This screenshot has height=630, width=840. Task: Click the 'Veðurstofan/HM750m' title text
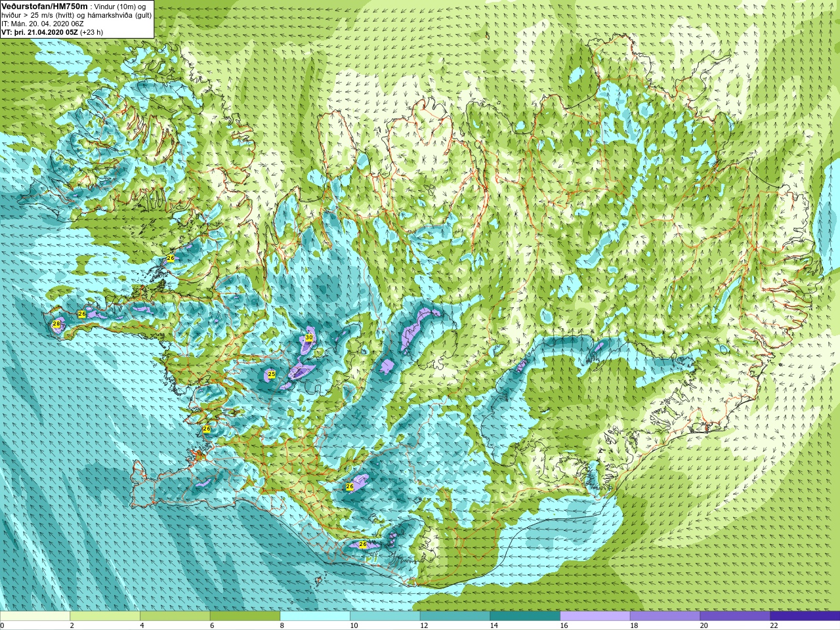[x=44, y=6]
